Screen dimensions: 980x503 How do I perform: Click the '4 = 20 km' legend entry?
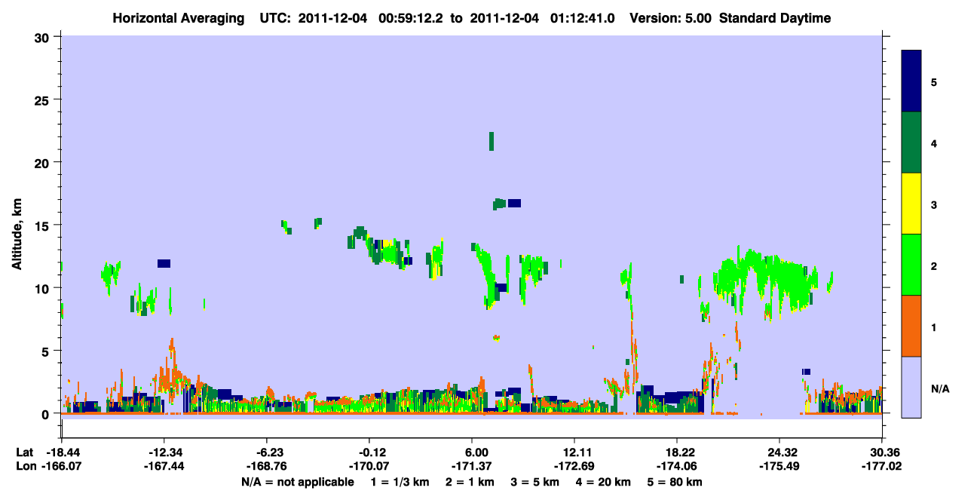(604, 481)
